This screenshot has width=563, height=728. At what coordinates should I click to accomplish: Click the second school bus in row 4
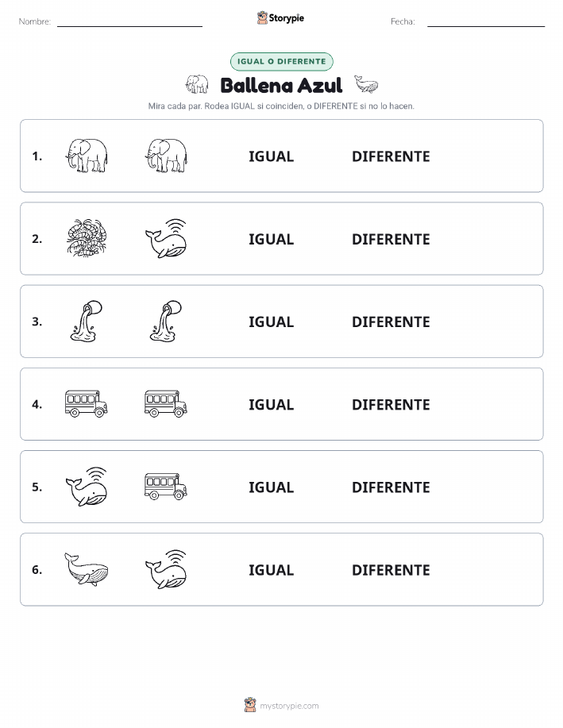point(166,403)
